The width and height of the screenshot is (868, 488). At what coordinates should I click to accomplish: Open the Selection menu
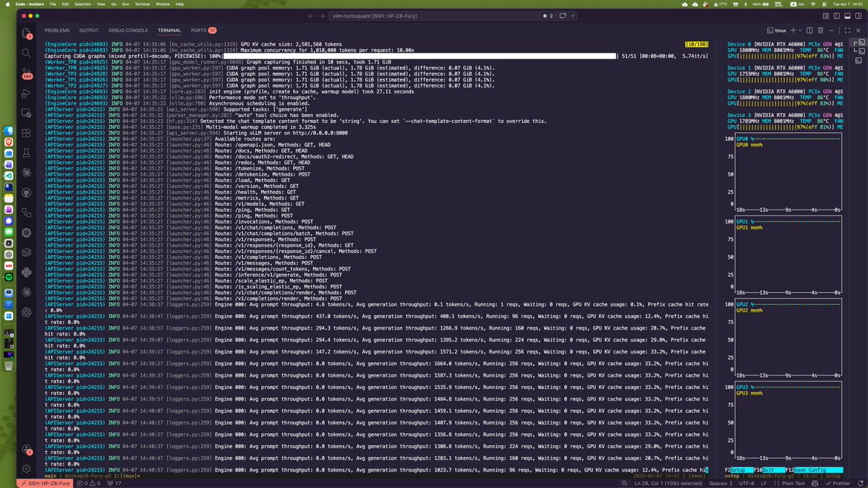(82, 4)
